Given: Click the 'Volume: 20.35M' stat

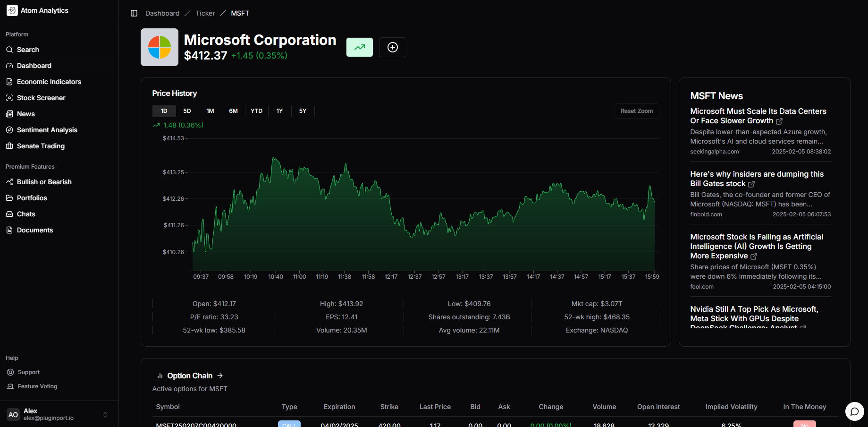Looking at the screenshot, I should (342, 330).
